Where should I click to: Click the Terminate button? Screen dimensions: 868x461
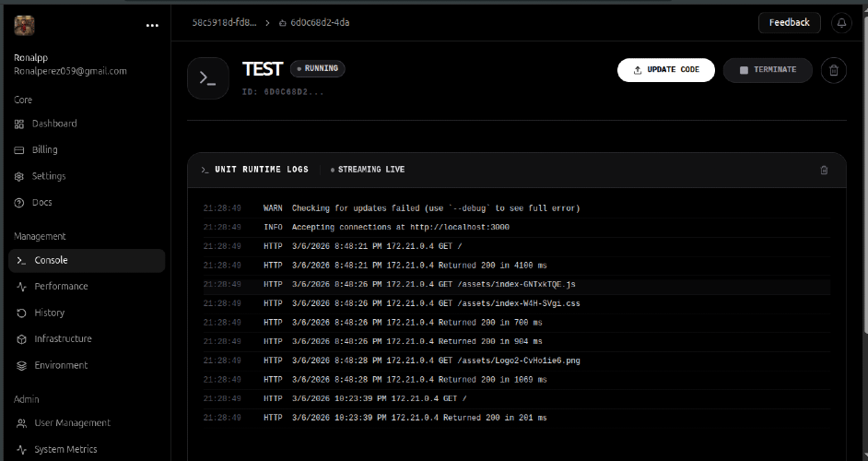click(x=768, y=70)
